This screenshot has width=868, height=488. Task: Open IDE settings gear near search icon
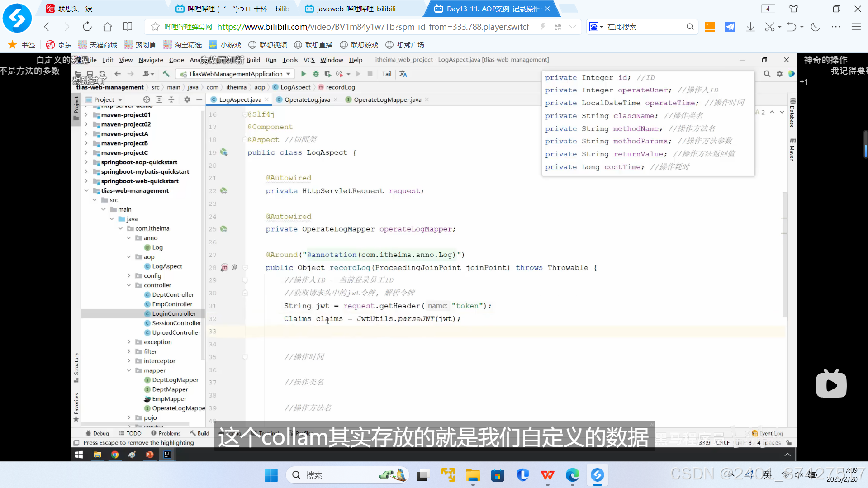click(780, 74)
